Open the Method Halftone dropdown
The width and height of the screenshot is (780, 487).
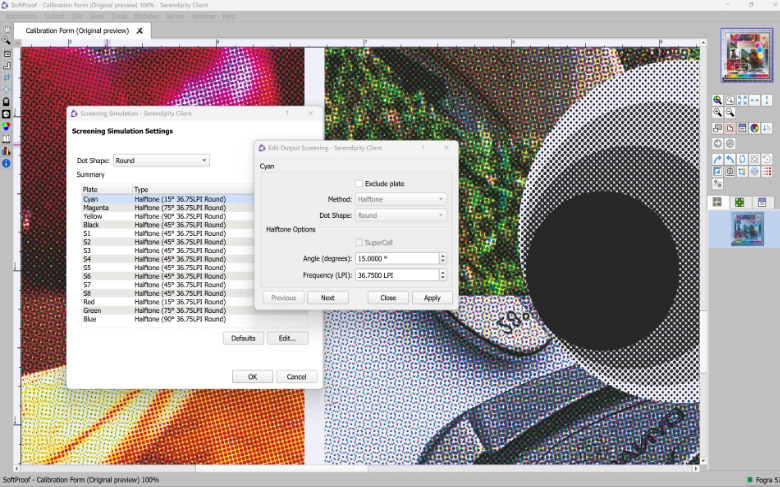(x=400, y=199)
